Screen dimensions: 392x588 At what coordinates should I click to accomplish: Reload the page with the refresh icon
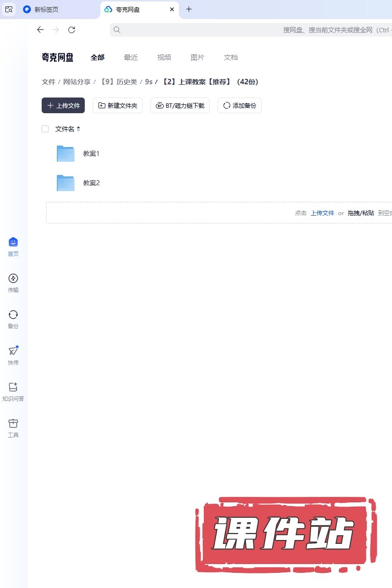(x=72, y=30)
